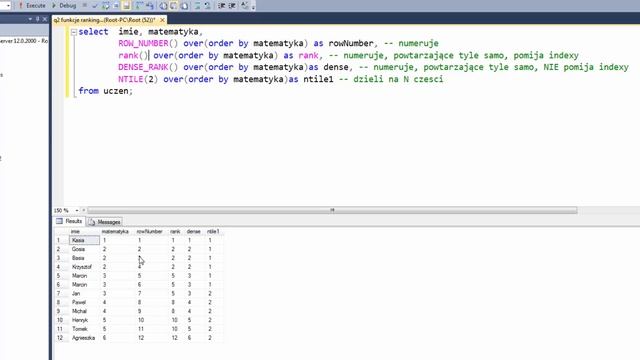
Task: Switch to the Results tab
Action: click(69, 221)
